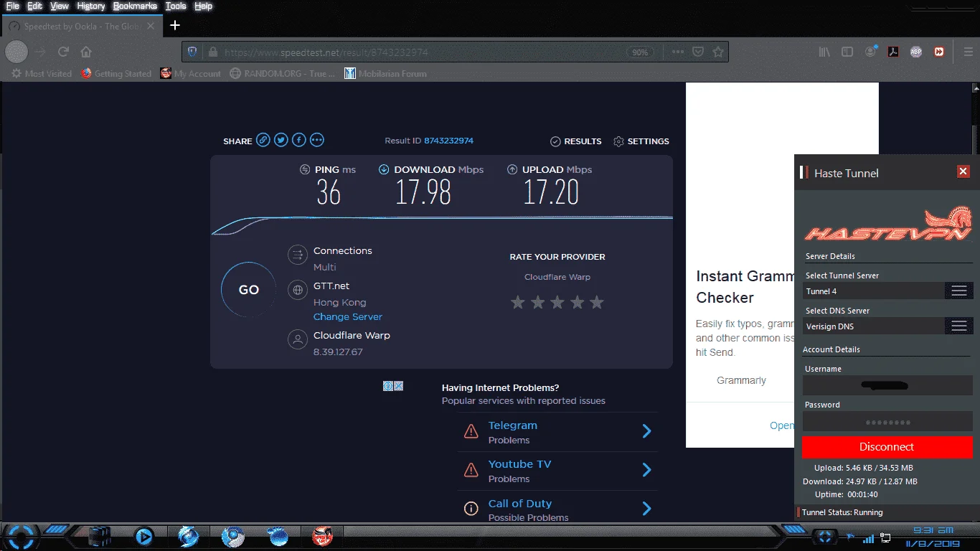Image resolution: width=980 pixels, height=551 pixels.
Task: Rate provider five stars
Action: click(597, 302)
